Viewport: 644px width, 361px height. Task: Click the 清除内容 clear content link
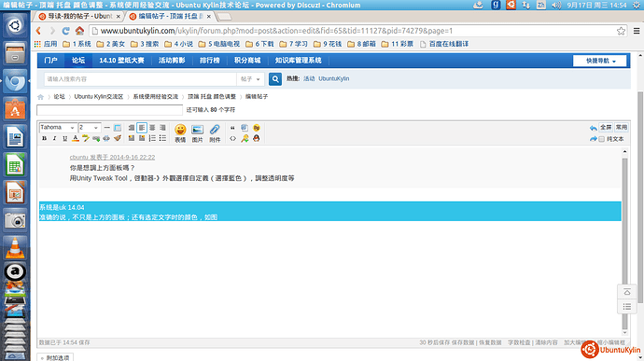pos(546,342)
